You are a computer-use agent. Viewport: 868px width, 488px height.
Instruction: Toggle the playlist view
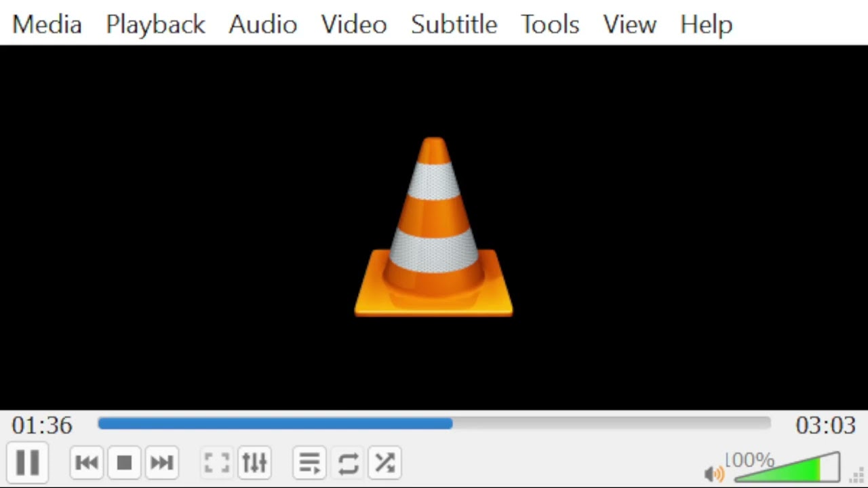coord(310,463)
